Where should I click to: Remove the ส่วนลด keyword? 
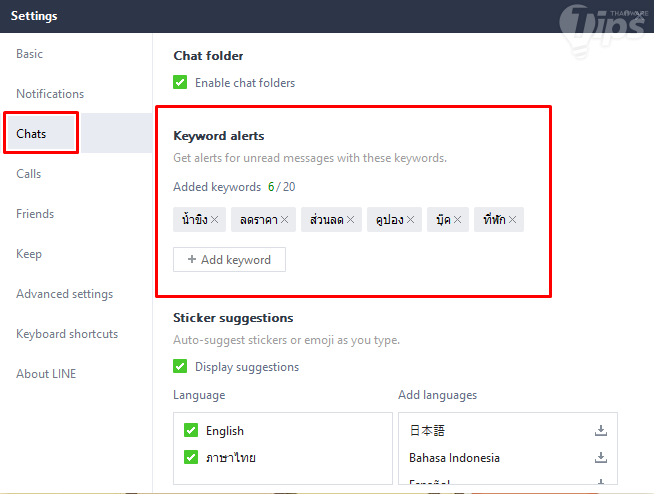point(350,219)
